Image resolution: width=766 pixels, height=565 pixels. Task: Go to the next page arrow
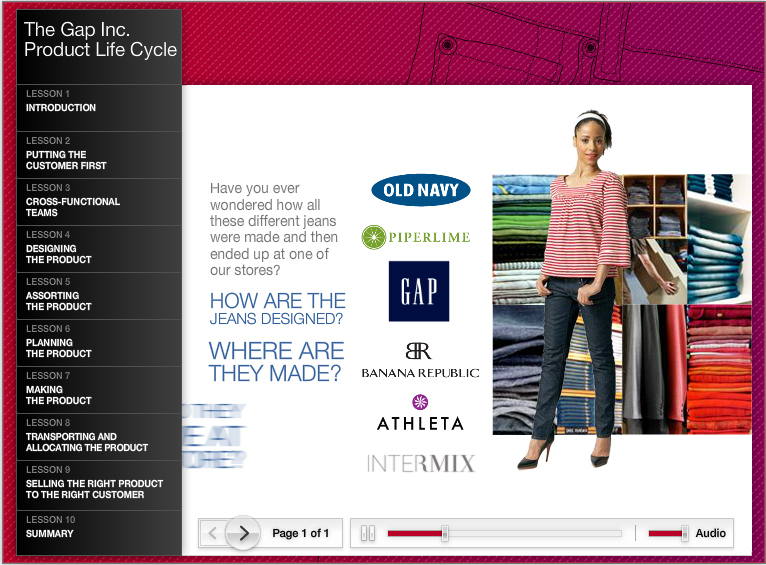pyautogui.click(x=243, y=533)
